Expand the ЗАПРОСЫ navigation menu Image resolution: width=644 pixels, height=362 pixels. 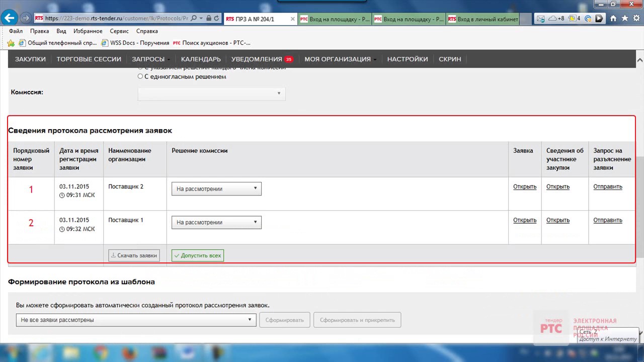tap(151, 59)
